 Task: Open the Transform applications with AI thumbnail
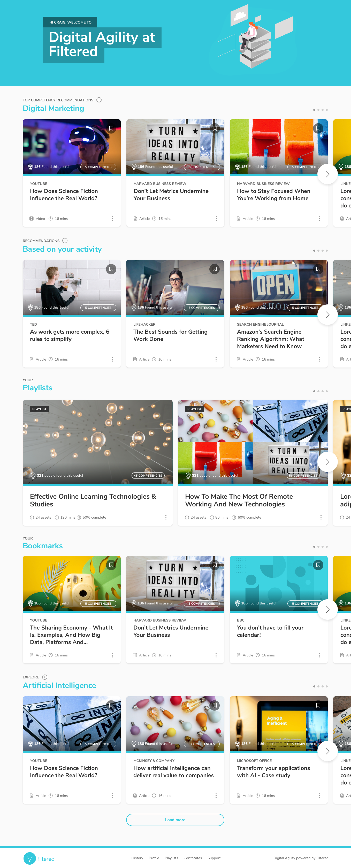point(279,723)
